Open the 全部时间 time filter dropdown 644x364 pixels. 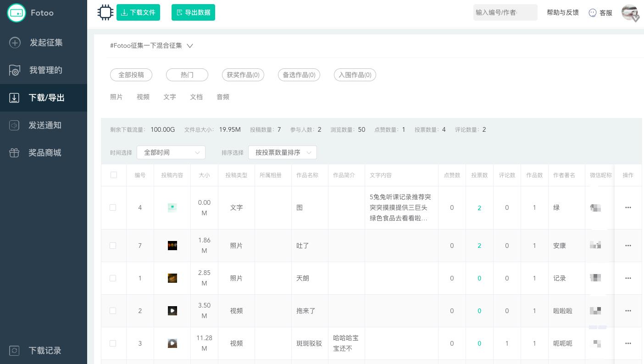pos(171,152)
